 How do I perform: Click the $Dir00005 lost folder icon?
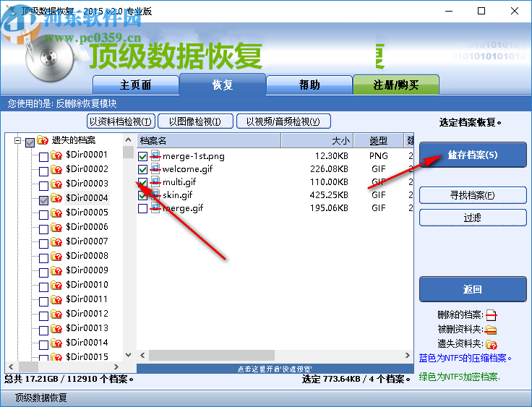tap(56, 213)
